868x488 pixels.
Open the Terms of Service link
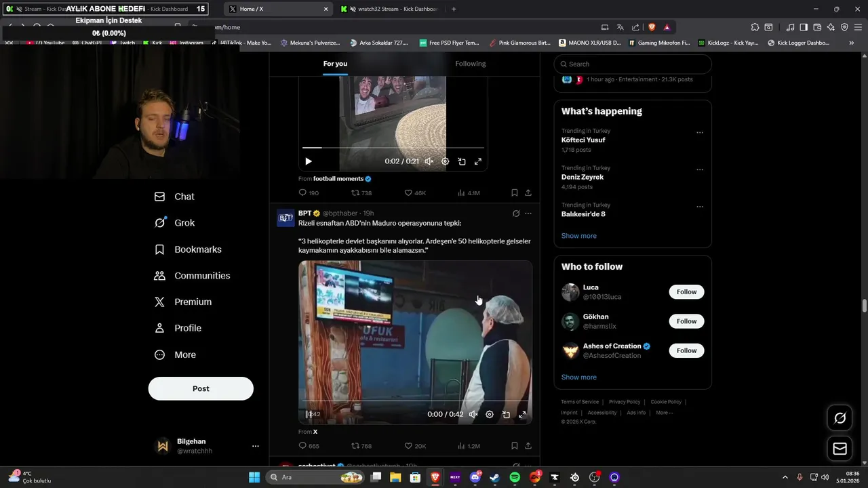pyautogui.click(x=580, y=402)
